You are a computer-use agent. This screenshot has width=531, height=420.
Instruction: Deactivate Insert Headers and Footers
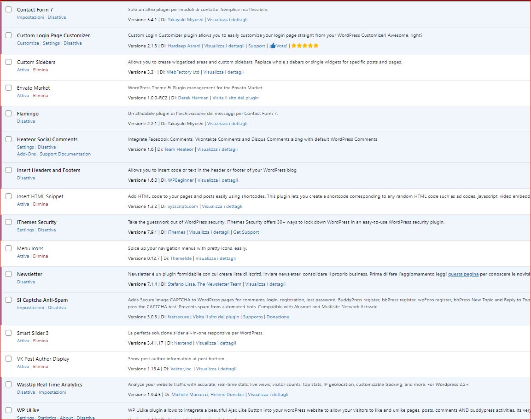(x=26, y=178)
